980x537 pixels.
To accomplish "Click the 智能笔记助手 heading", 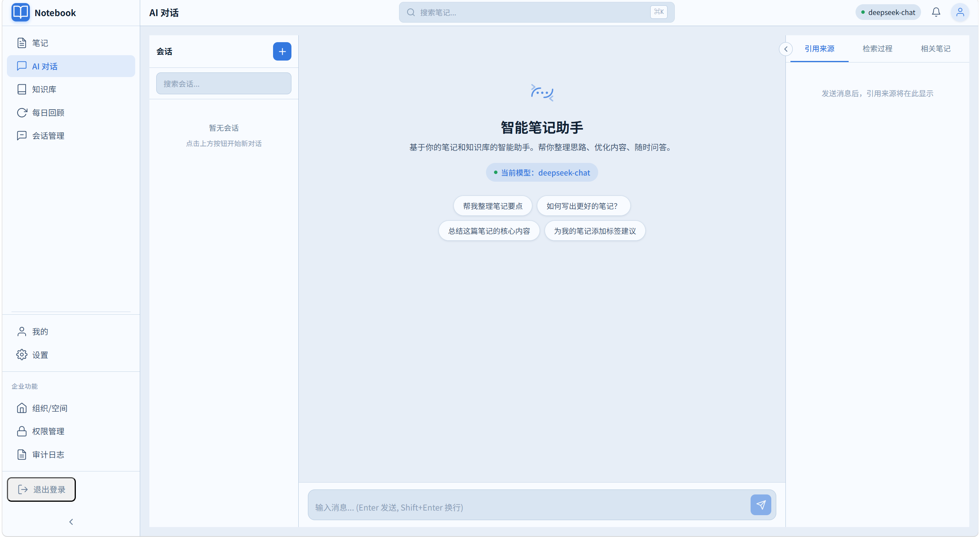I will coord(542,127).
